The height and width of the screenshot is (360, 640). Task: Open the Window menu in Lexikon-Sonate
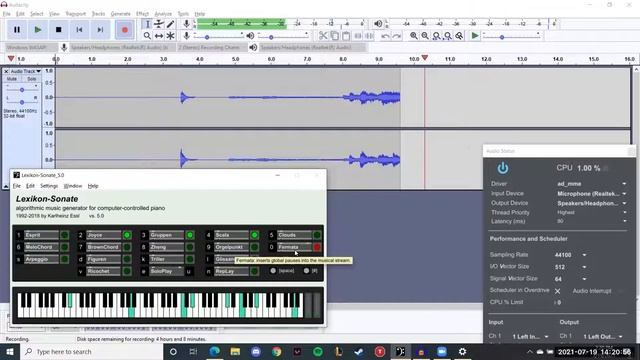(x=73, y=186)
